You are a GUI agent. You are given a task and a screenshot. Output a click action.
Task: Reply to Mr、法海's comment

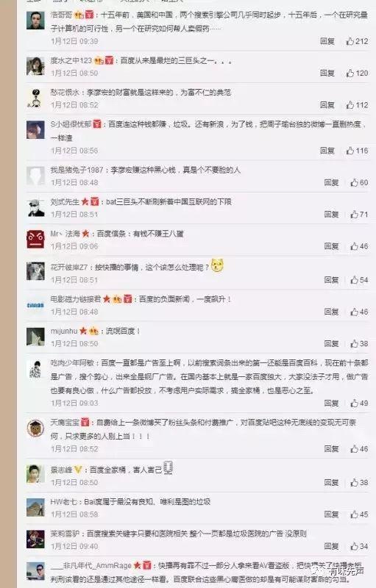point(331,246)
